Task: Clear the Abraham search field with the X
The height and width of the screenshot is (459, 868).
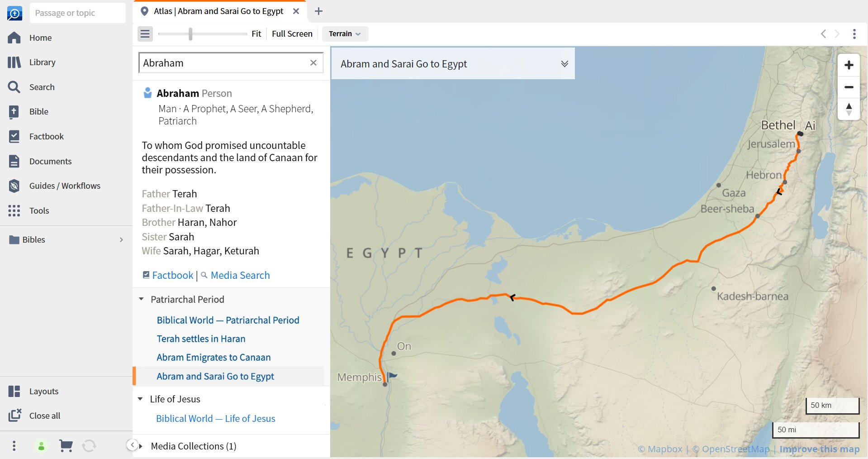Action: coord(313,62)
